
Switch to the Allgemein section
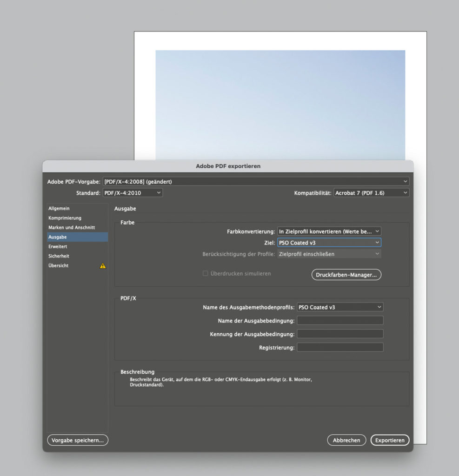pyautogui.click(x=77, y=208)
